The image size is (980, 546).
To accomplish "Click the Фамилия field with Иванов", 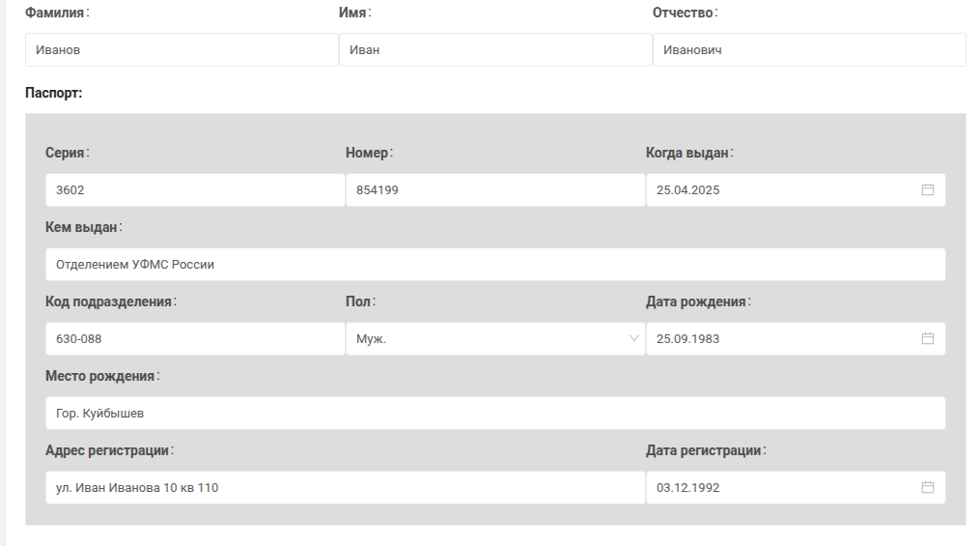I will (x=182, y=50).
